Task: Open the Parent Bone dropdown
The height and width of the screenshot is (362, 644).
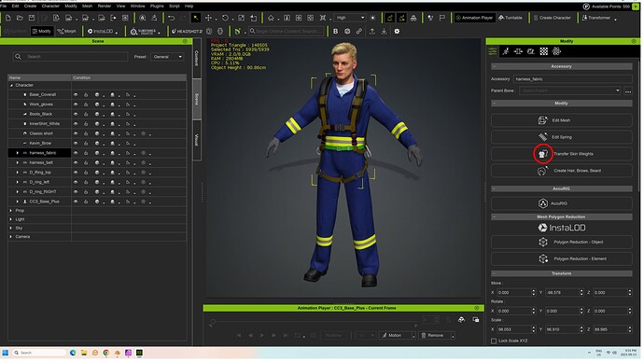Action: (x=569, y=90)
